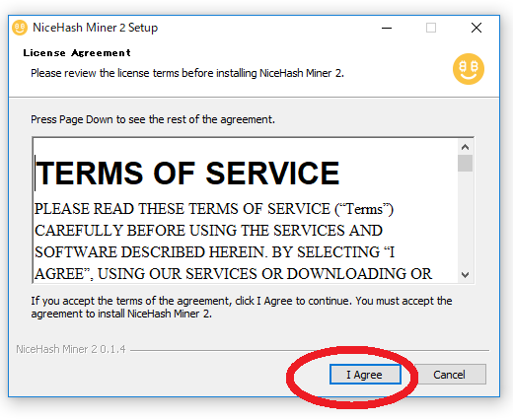Click the NiceHash icon in the title bar
Viewport: 513px width, 420px height.
[x=20, y=28]
